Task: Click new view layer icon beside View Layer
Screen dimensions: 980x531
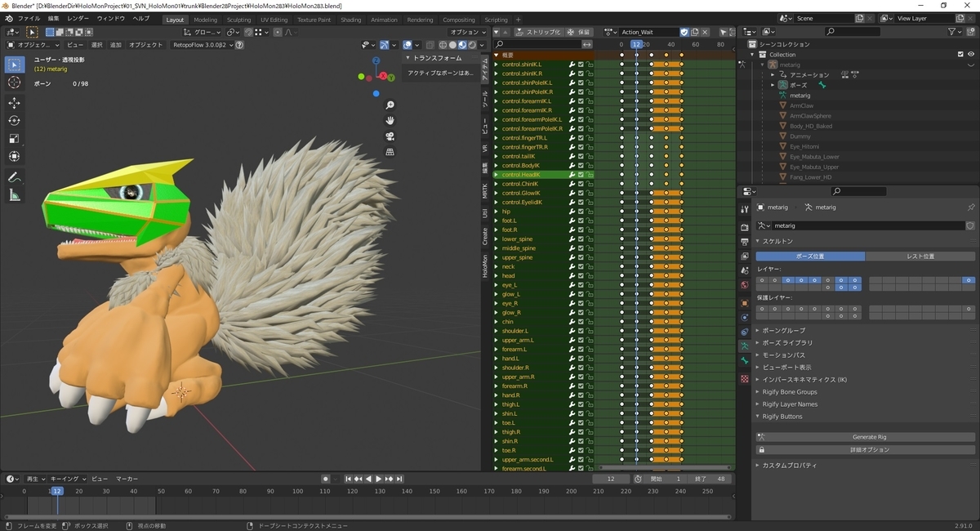Action: pyautogui.click(x=959, y=18)
